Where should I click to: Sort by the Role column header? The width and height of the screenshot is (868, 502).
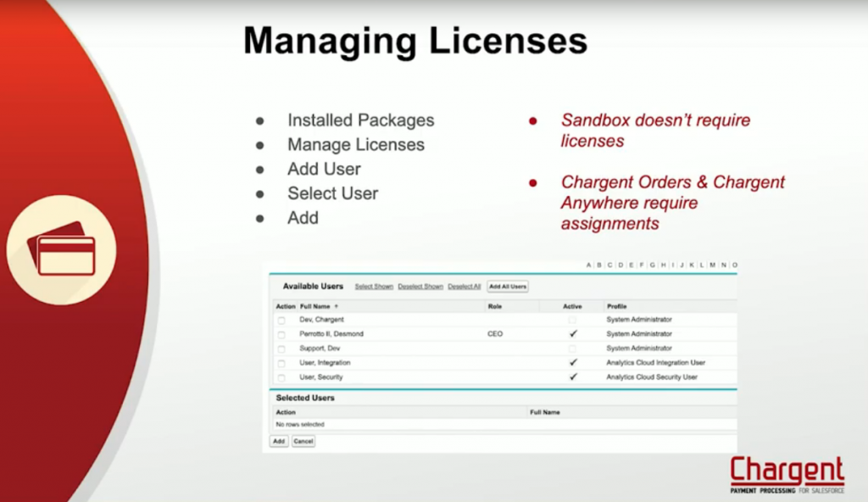(x=494, y=306)
